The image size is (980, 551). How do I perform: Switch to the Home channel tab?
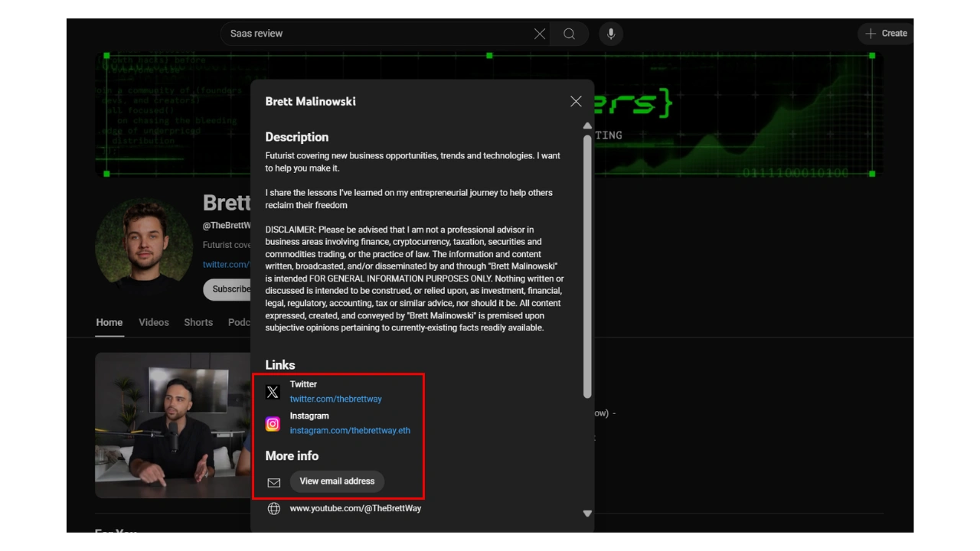[109, 322]
